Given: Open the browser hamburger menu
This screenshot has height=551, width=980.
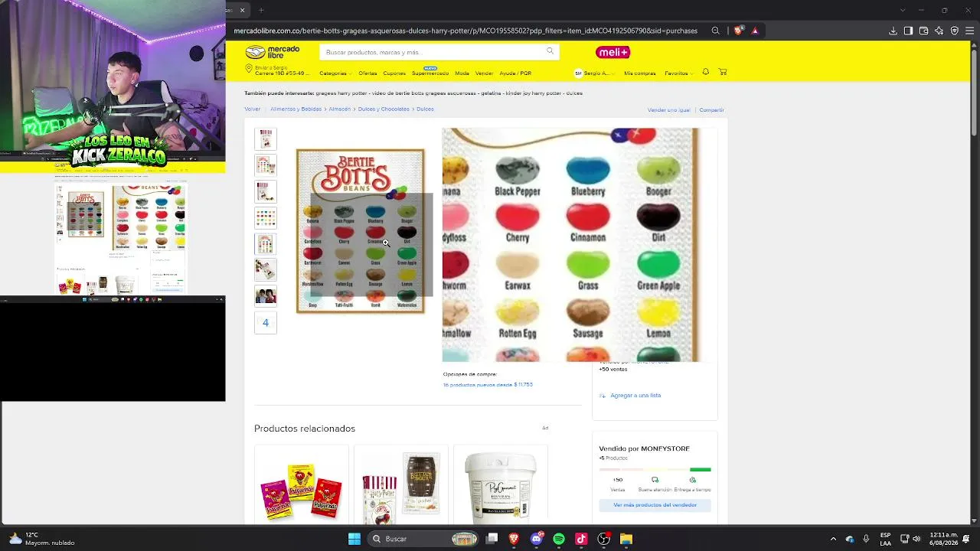Looking at the screenshot, I should 969,31.
